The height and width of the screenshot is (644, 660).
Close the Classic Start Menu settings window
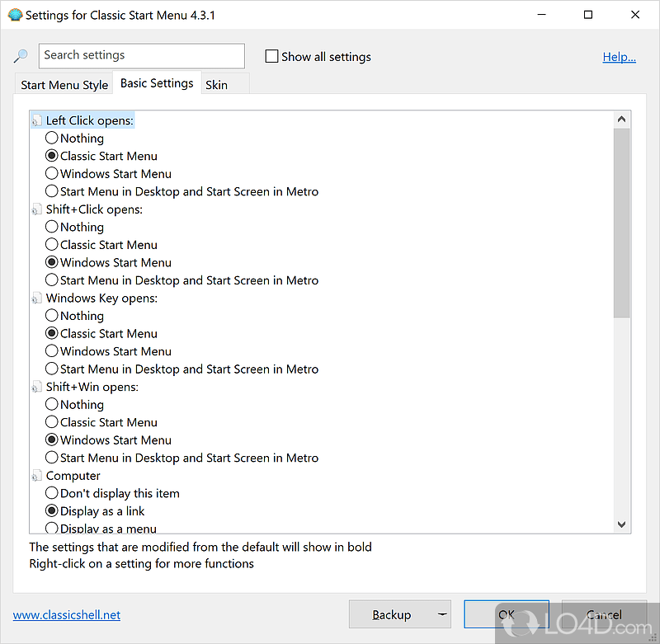pyautogui.click(x=635, y=15)
